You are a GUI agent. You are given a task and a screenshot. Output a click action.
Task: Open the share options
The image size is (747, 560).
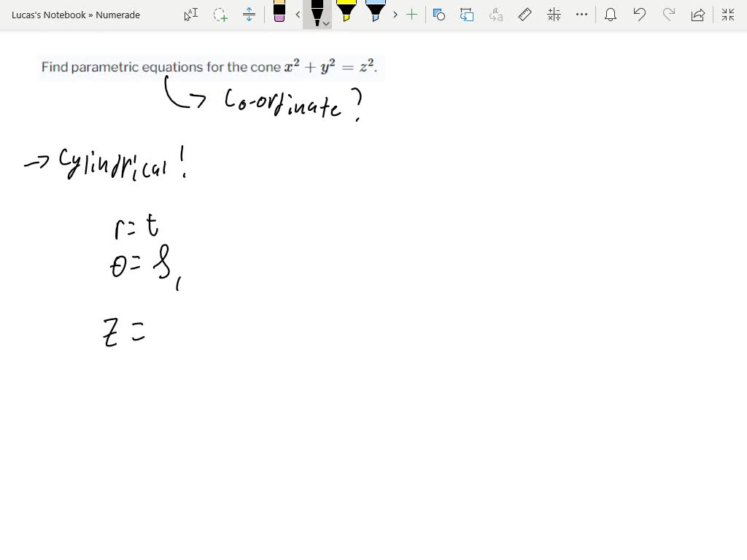pyautogui.click(x=698, y=14)
